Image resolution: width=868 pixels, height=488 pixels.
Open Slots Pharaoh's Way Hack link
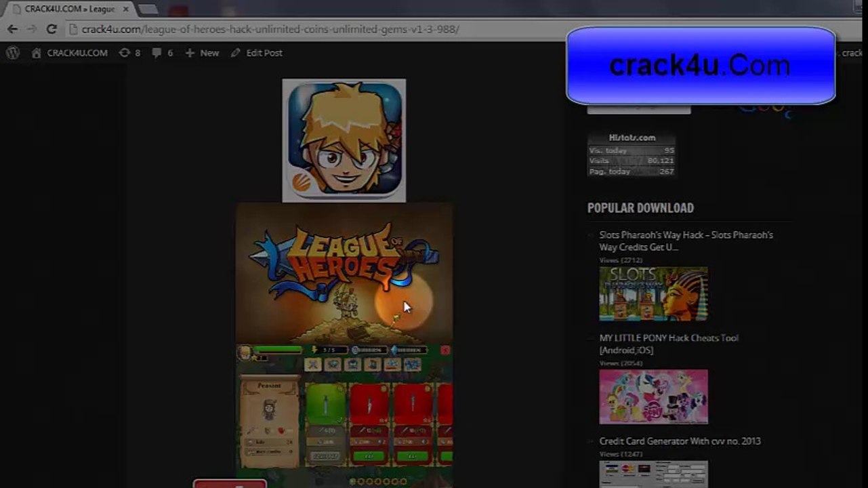686,241
